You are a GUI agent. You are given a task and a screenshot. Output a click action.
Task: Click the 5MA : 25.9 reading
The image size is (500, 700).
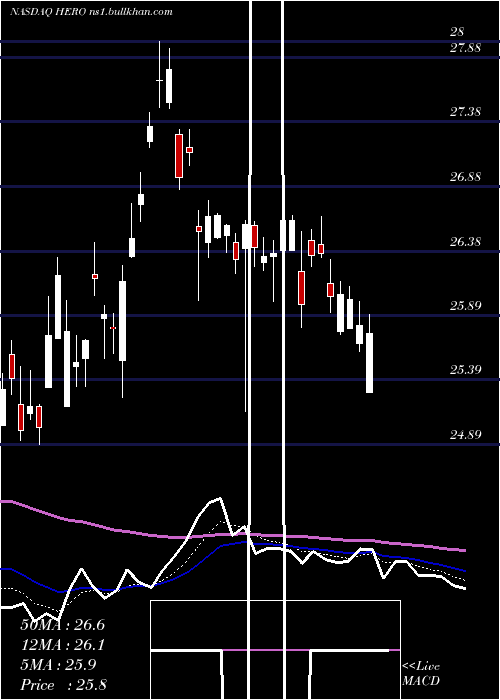(x=58, y=665)
